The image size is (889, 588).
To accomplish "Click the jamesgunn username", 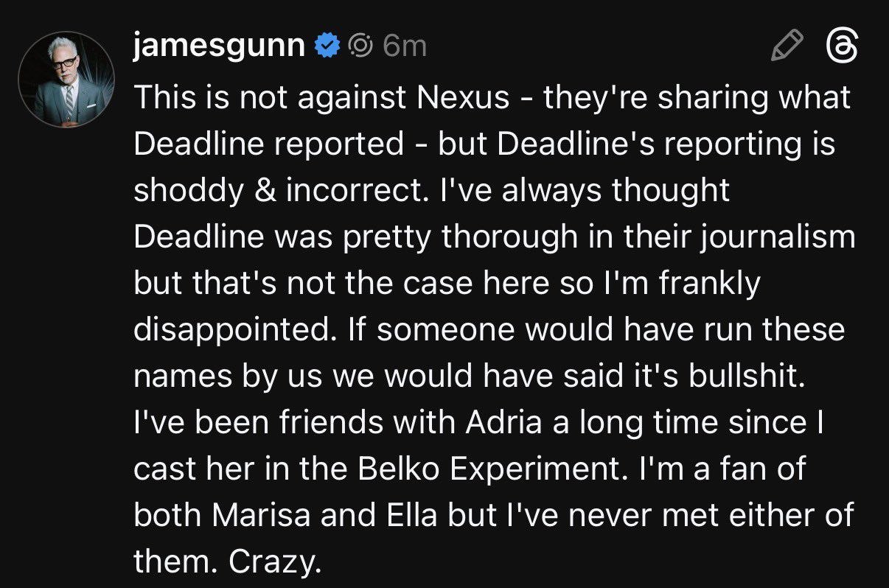I will pyautogui.click(x=220, y=47).
